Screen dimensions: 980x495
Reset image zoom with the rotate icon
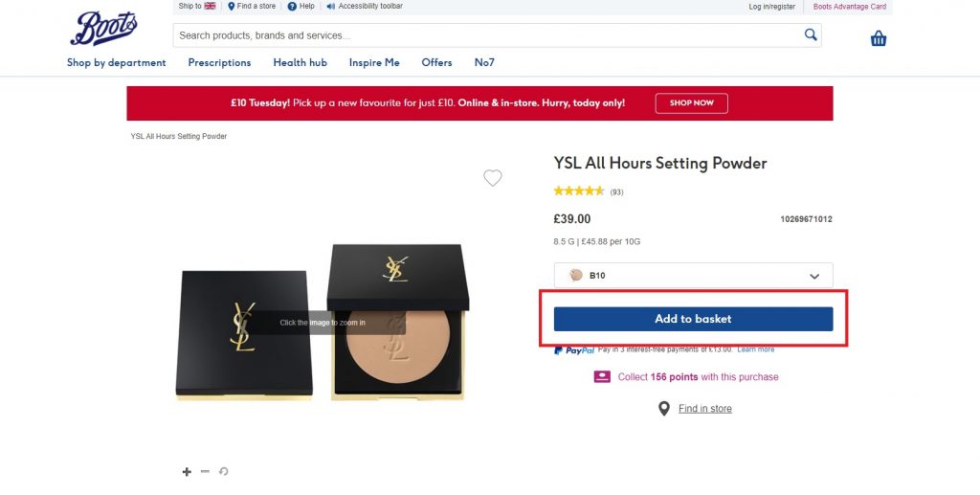224,471
